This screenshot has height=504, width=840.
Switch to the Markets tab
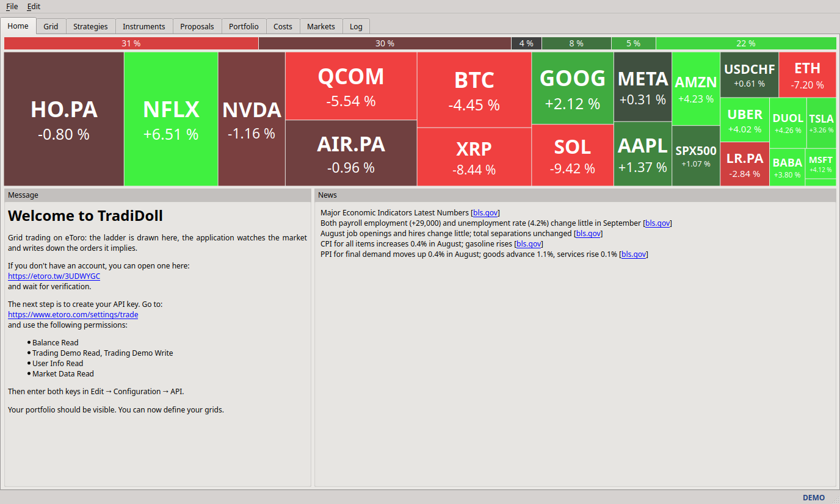coord(321,26)
